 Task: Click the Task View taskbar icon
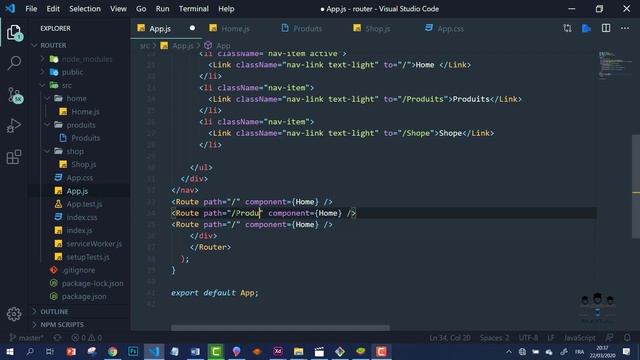pos(50,351)
